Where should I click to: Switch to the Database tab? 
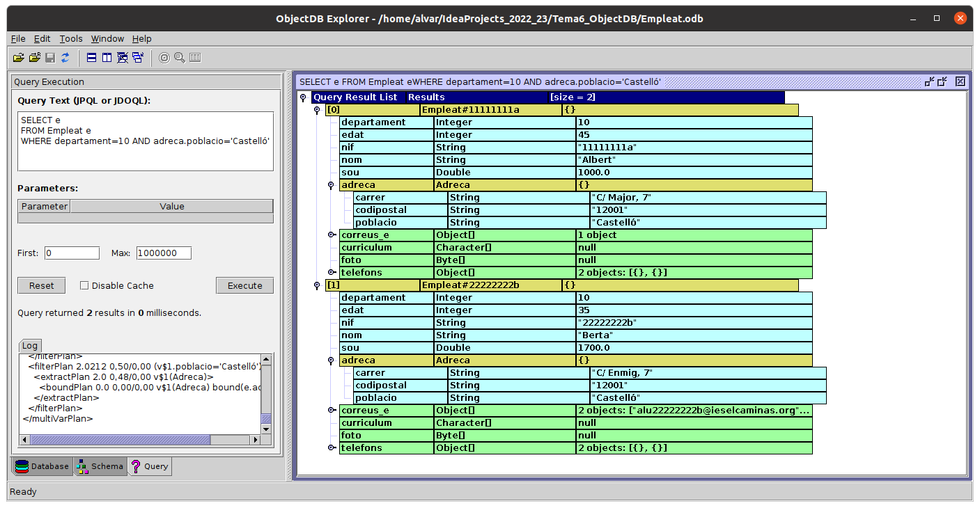coord(42,466)
